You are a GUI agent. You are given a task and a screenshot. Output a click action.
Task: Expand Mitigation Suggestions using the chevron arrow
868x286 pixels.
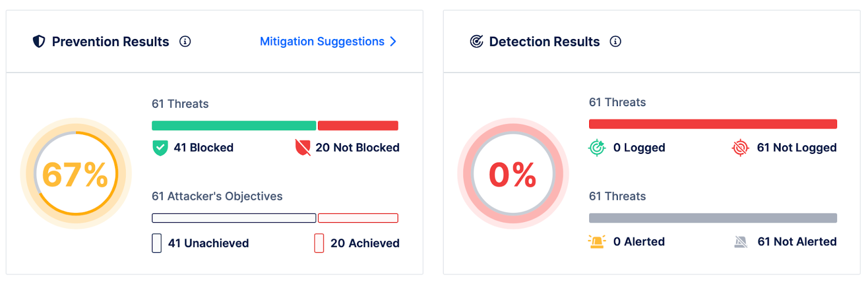tap(393, 42)
